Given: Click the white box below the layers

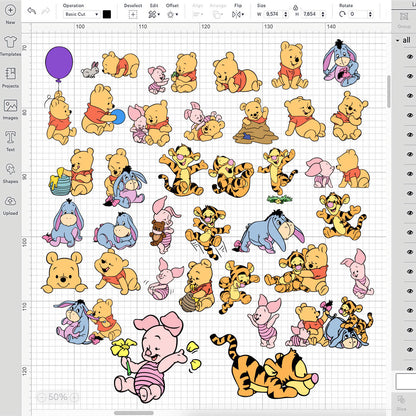Looking at the screenshot, I should (406, 381).
